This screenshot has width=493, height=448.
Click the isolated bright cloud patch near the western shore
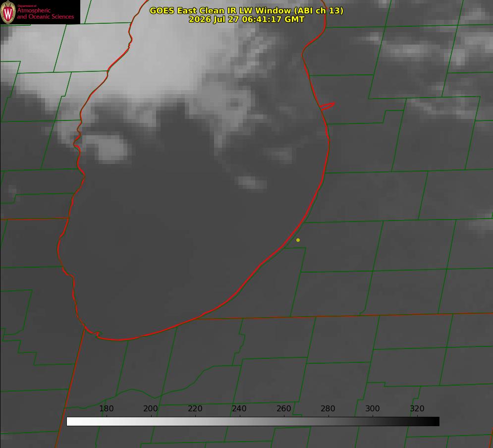(x=109, y=149)
